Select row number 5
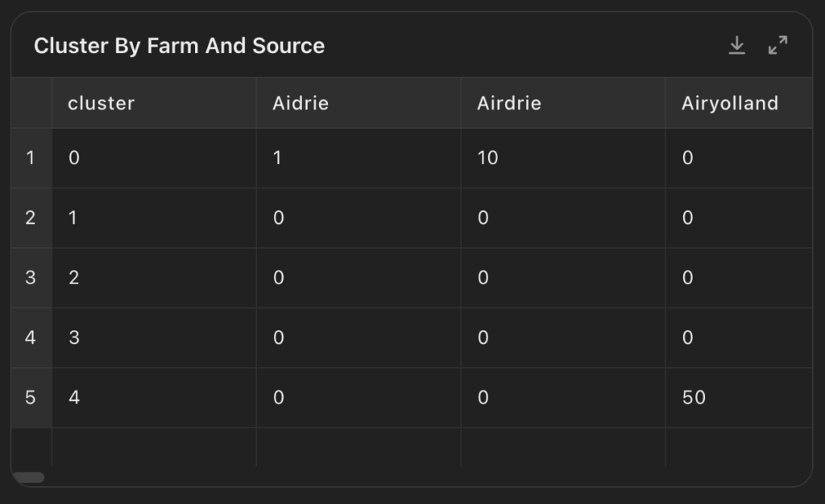825x504 pixels. pyautogui.click(x=31, y=398)
